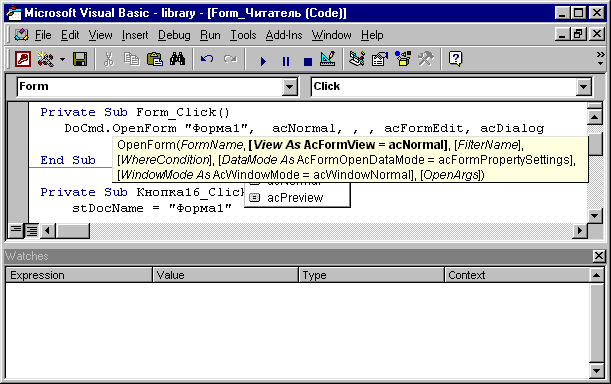The width and height of the screenshot is (611, 384).
Task: Run the code with the play icon
Action: 263,61
